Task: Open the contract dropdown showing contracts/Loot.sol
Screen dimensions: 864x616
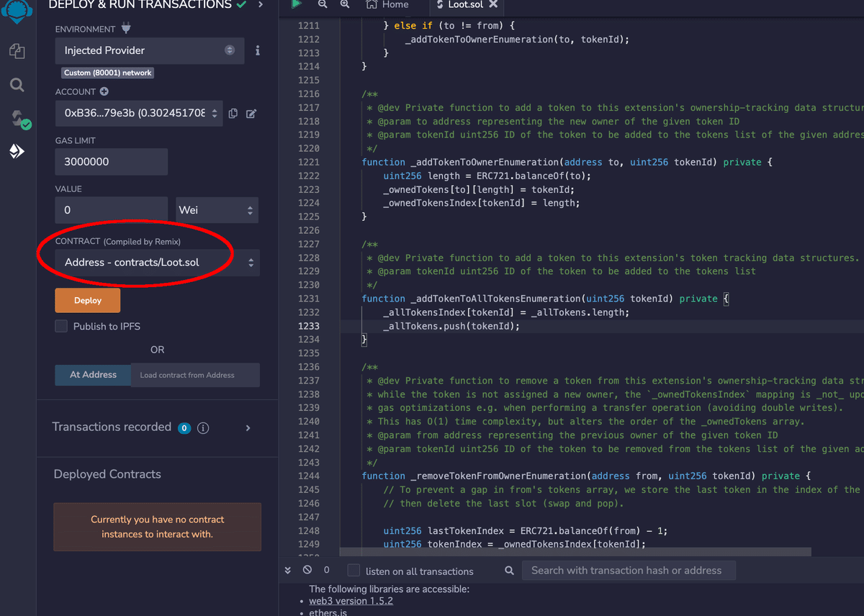Action: point(157,263)
